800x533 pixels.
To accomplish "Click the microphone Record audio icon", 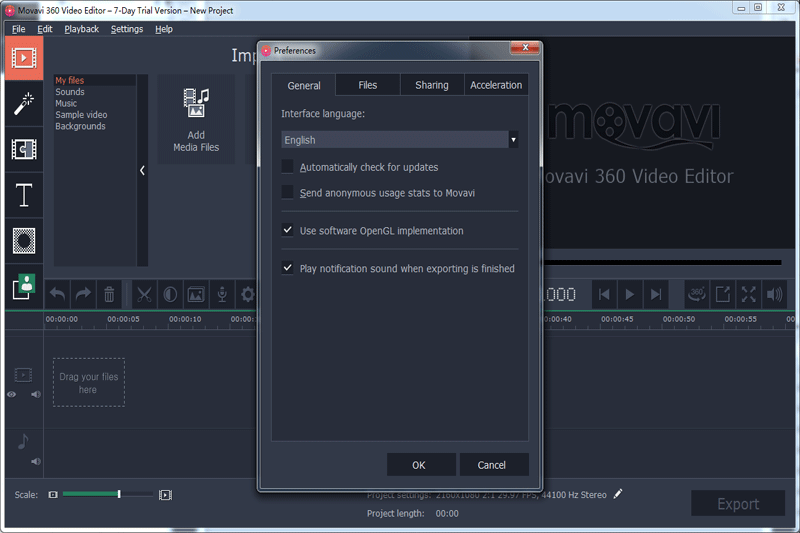I will pyautogui.click(x=222, y=294).
